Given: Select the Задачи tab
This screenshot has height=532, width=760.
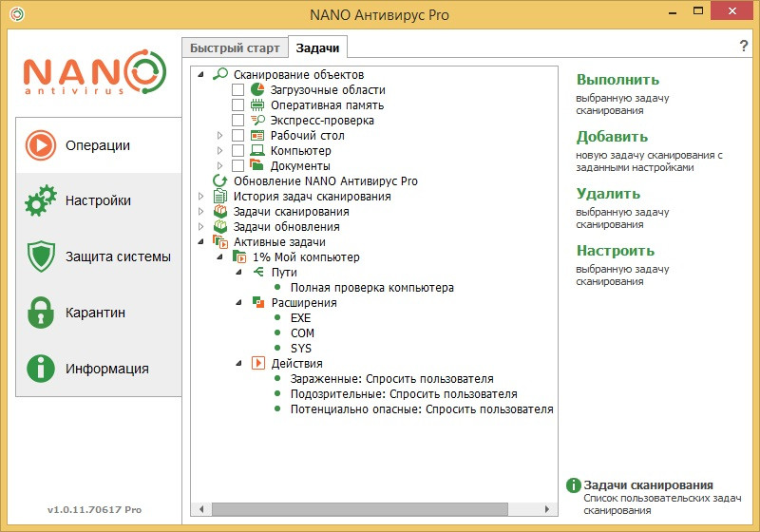Looking at the screenshot, I should point(317,47).
